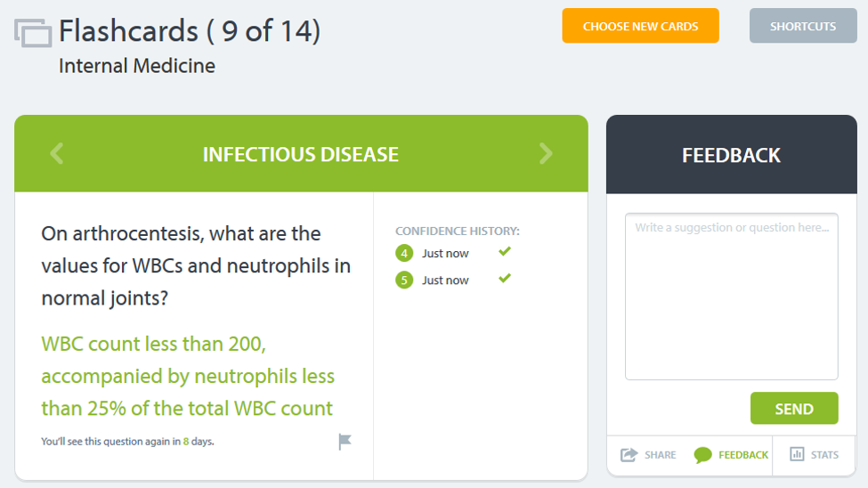Click the checkmark next to rating 4

[x=504, y=251]
